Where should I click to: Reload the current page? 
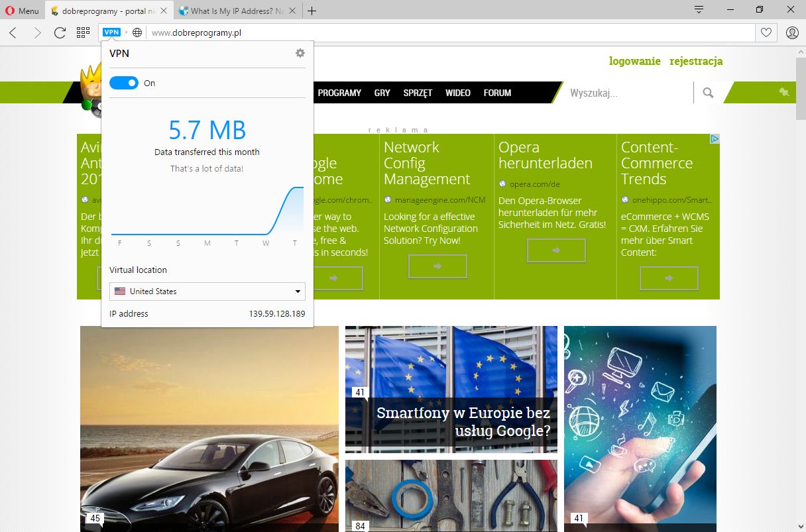click(x=60, y=32)
